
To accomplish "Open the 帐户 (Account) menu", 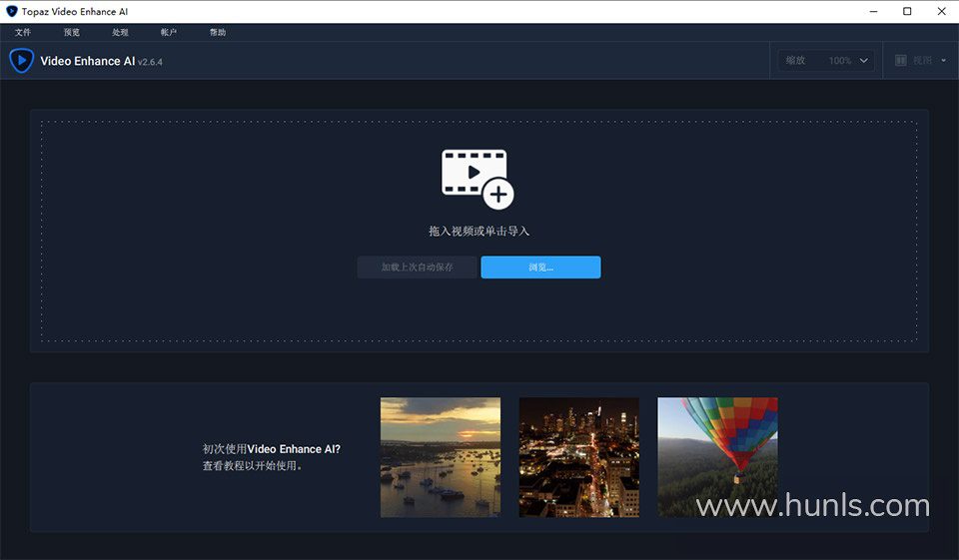I will click(x=169, y=32).
